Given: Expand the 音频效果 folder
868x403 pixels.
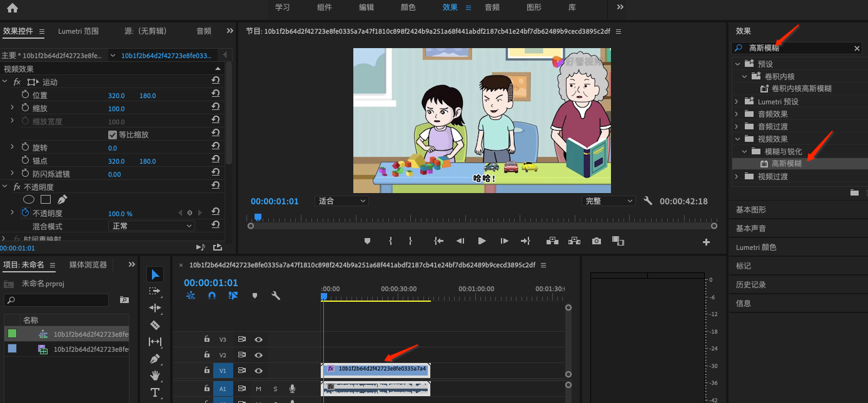Looking at the screenshot, I should click(x=737, y=114).
